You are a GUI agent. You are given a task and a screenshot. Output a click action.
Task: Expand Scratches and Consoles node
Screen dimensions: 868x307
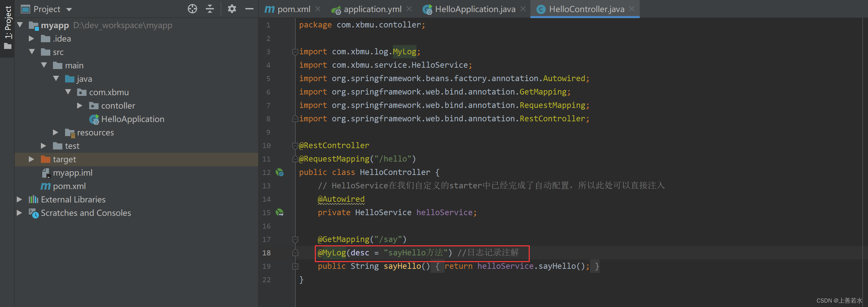click(x=19, y=212)
